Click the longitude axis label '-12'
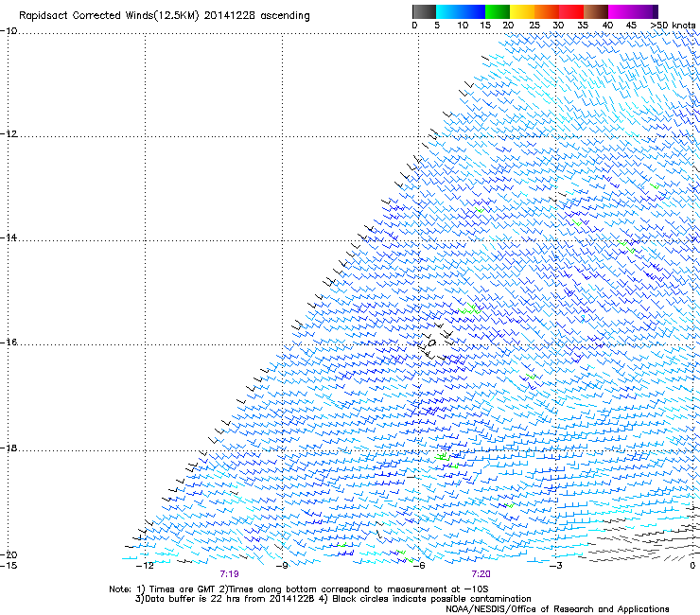The width and height of the screenshot is (700, 615). coord(145,566)
